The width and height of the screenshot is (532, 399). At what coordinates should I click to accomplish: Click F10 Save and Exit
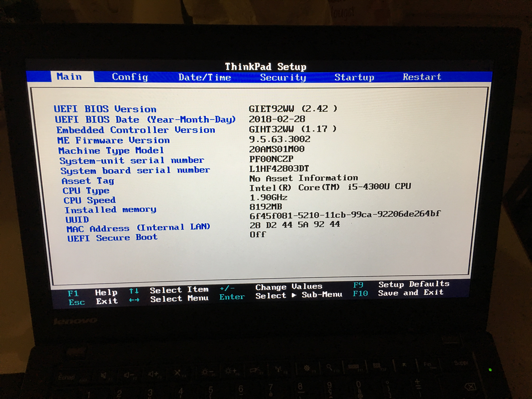(x=360, y=293)
